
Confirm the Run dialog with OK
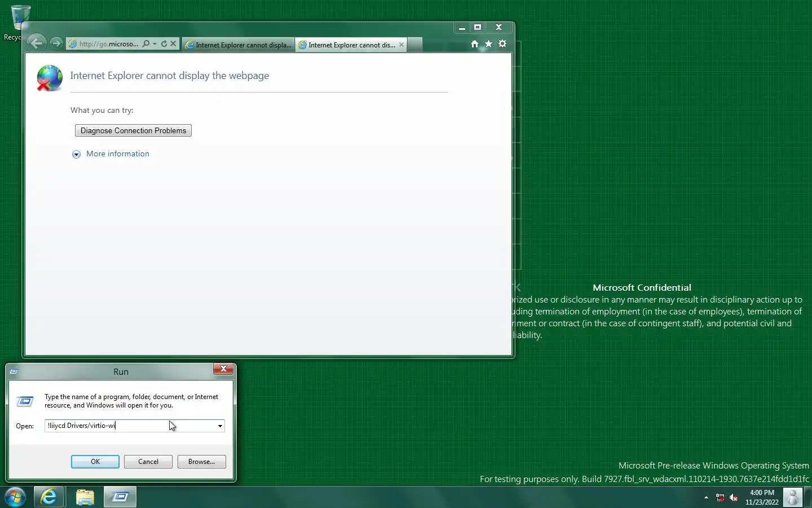click(95, 462)
